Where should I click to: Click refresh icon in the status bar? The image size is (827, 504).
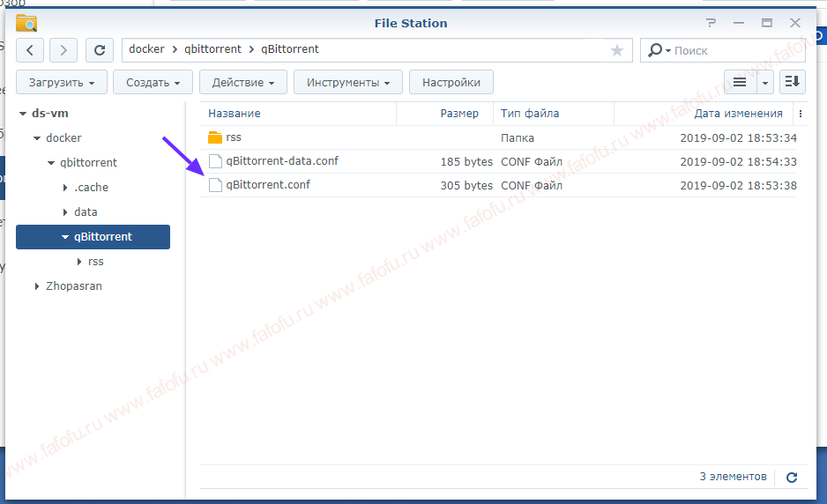click(792, 477)
